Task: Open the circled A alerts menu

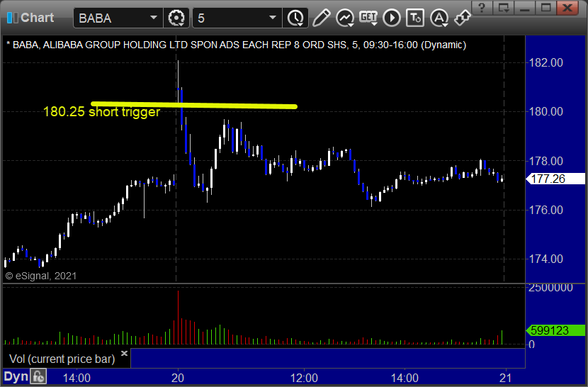Action: coord(439,18)
